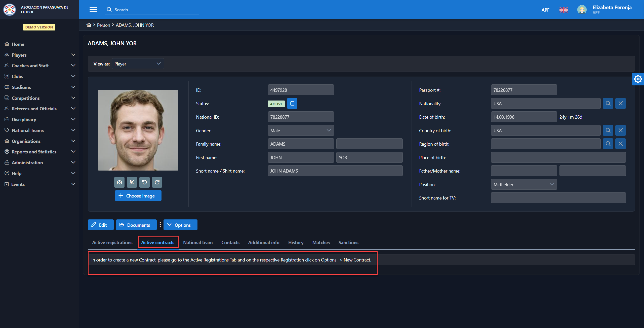The height and width of the screenshot is (328, 644).
Task: Toggle the hamburger sidebar menu
Action: pyautogui.click(x=93, y=10)
